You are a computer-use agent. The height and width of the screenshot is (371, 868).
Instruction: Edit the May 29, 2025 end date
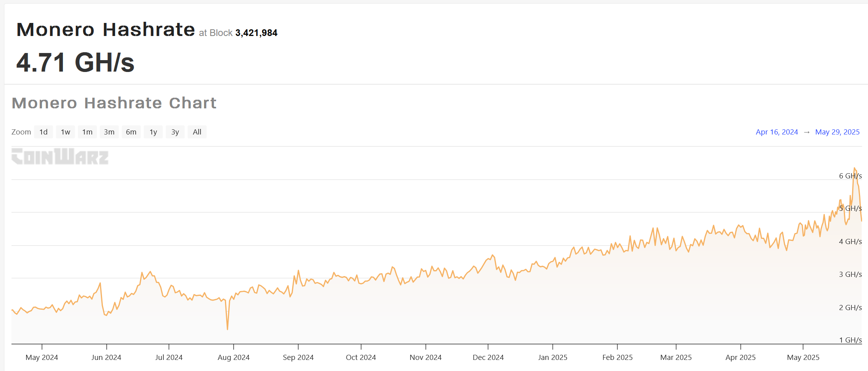(x=837, y=132)
